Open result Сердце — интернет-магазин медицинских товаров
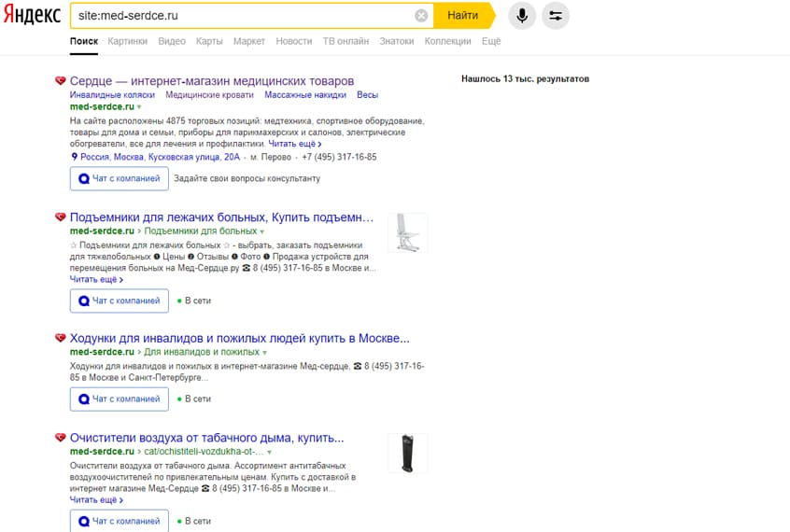The width and height of the screenshot is (790, 532). [212, 80]
